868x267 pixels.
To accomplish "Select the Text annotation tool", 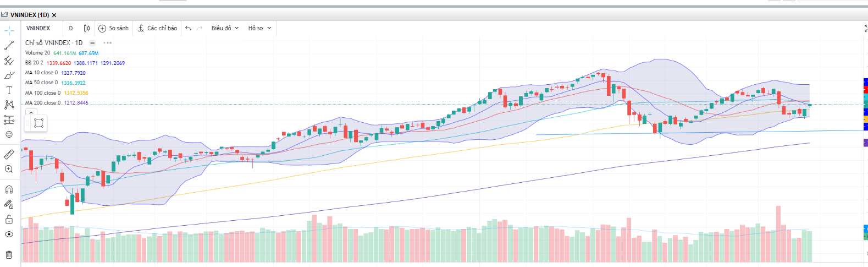I will (9, 90).
